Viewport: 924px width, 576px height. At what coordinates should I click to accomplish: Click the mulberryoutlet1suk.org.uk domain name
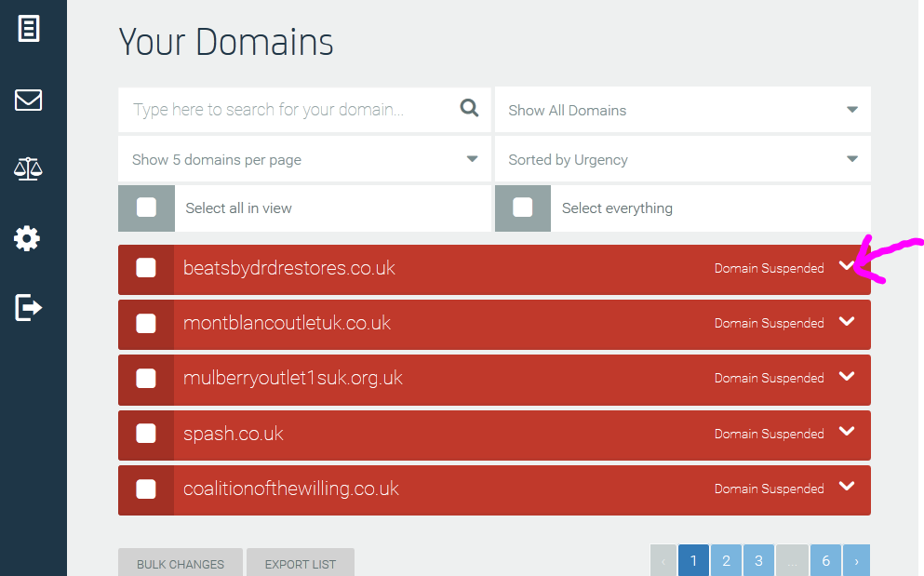[293, 378]
